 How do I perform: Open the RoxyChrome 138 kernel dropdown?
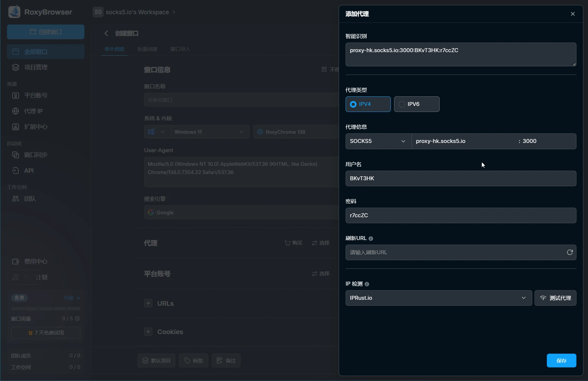pyautogui.click(x=296, y=132)
